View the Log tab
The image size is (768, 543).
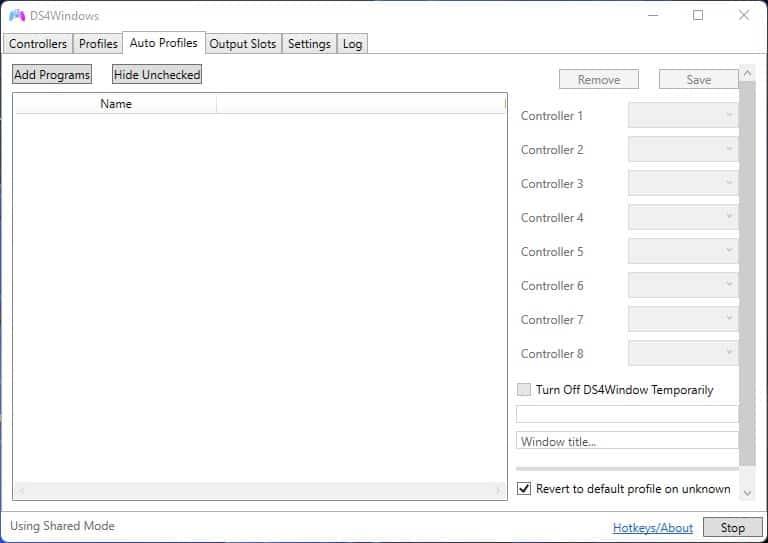[352, 44]
